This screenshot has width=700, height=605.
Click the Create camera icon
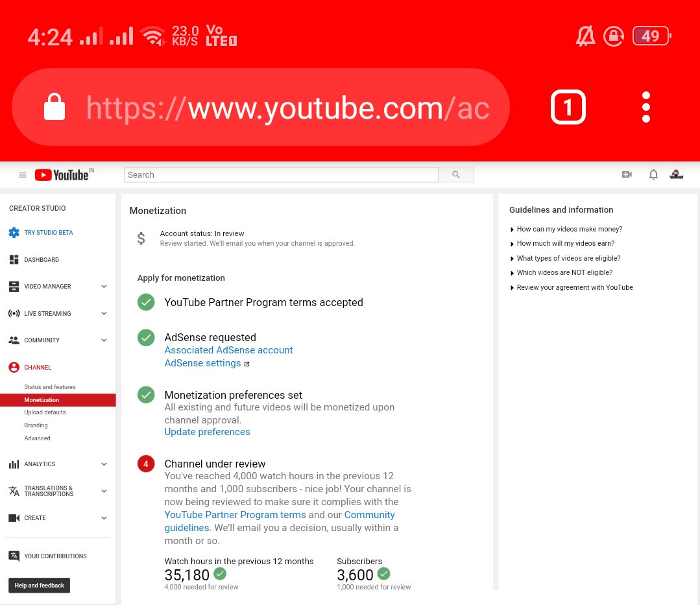pos(14,518)
